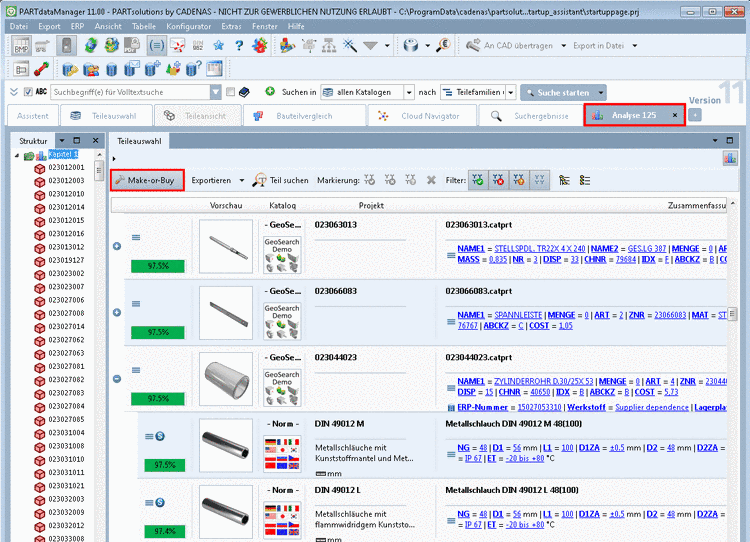Click the Make-or-Buy button
750x542 pixels.
[147, 180]
